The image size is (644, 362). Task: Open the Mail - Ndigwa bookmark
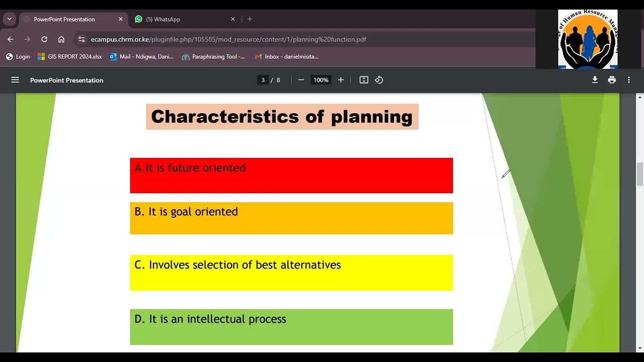[x=141, y=57]
